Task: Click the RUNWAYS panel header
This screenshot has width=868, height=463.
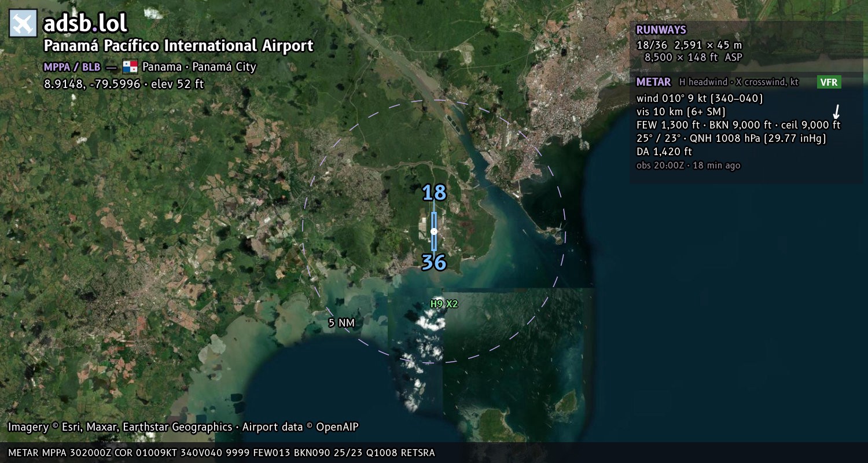Action: 661,30
